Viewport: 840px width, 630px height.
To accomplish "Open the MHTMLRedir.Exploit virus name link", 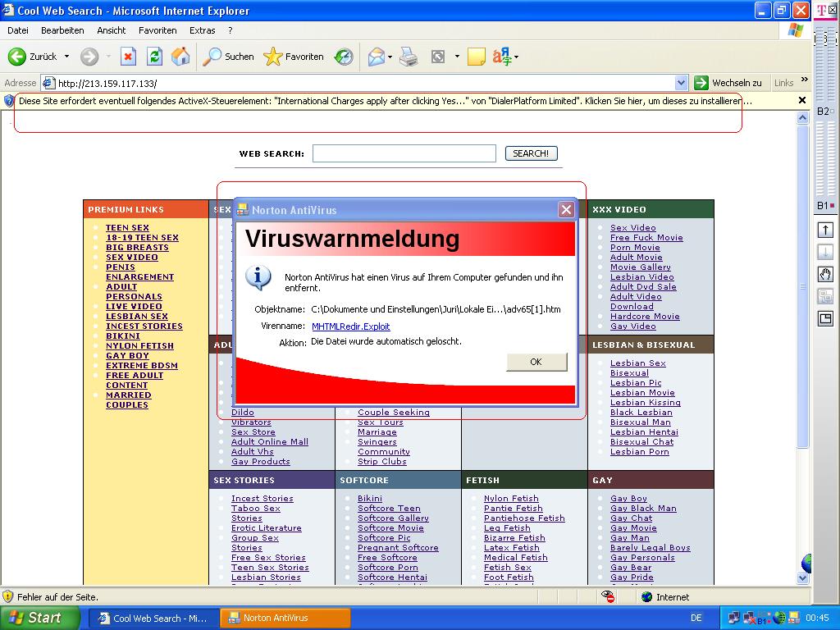I will coord(350,326).
